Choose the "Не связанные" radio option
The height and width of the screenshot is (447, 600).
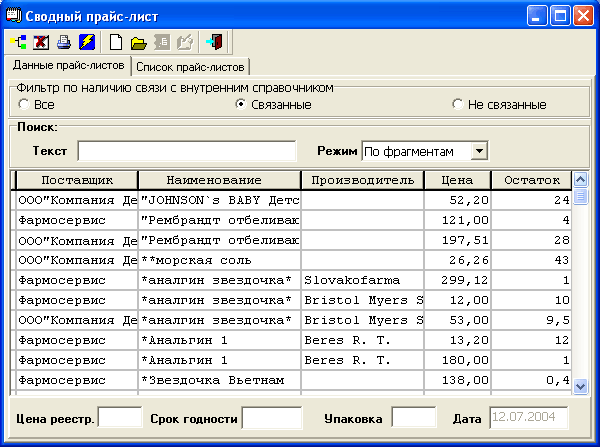(x=458, y=105)
